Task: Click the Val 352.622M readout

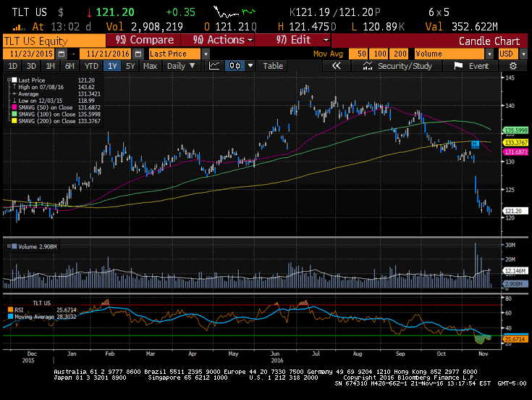Action: 462,27
